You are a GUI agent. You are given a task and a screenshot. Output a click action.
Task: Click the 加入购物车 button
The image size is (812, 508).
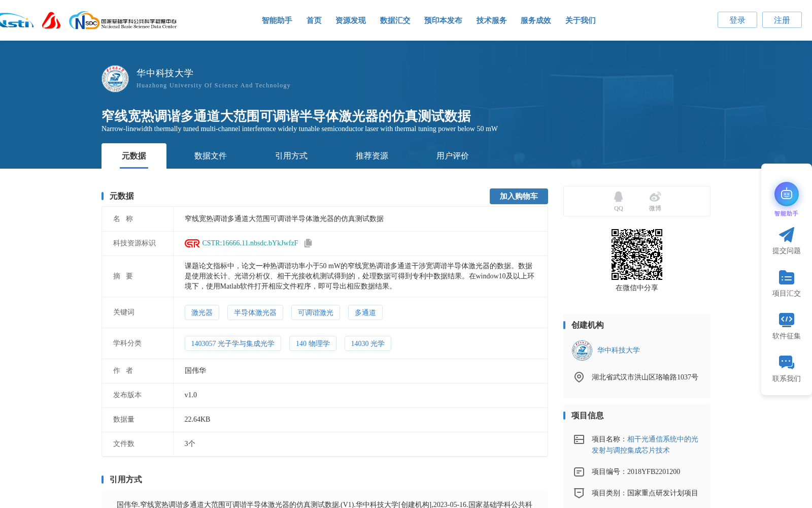519,196
